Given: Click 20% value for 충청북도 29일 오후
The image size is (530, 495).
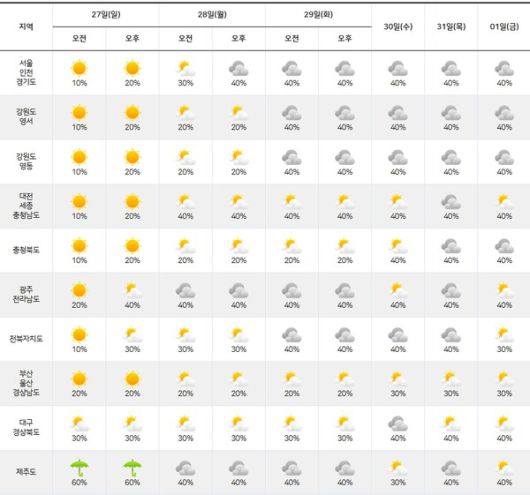Looking at the screenshot, I should pyautogui.click(x=345, y=260).
